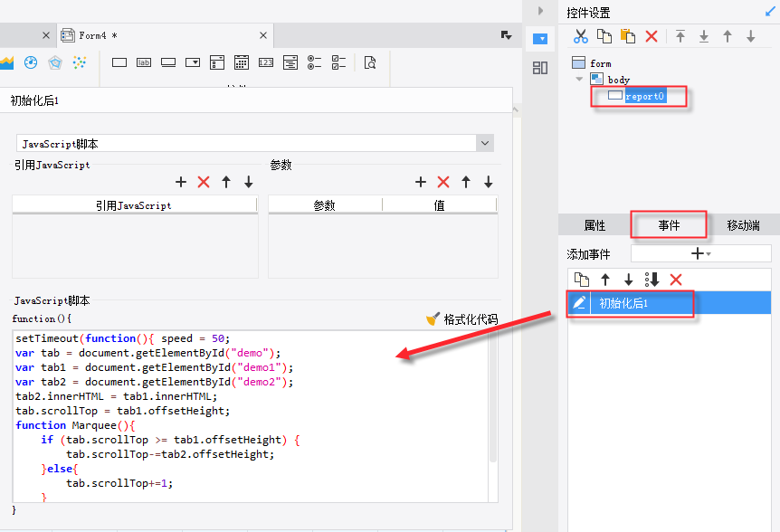Open the JavaScript脚本 type dropdown

(x=485, y=143)
